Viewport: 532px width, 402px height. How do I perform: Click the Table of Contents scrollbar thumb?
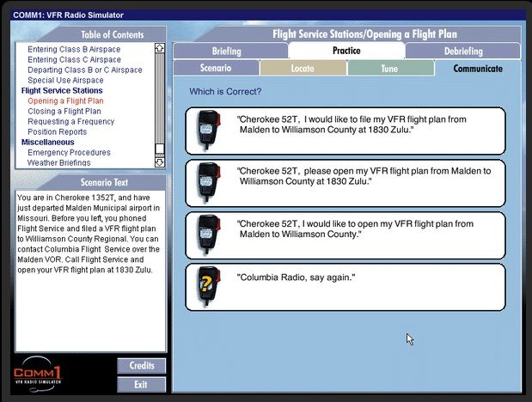tap(160, 149)
